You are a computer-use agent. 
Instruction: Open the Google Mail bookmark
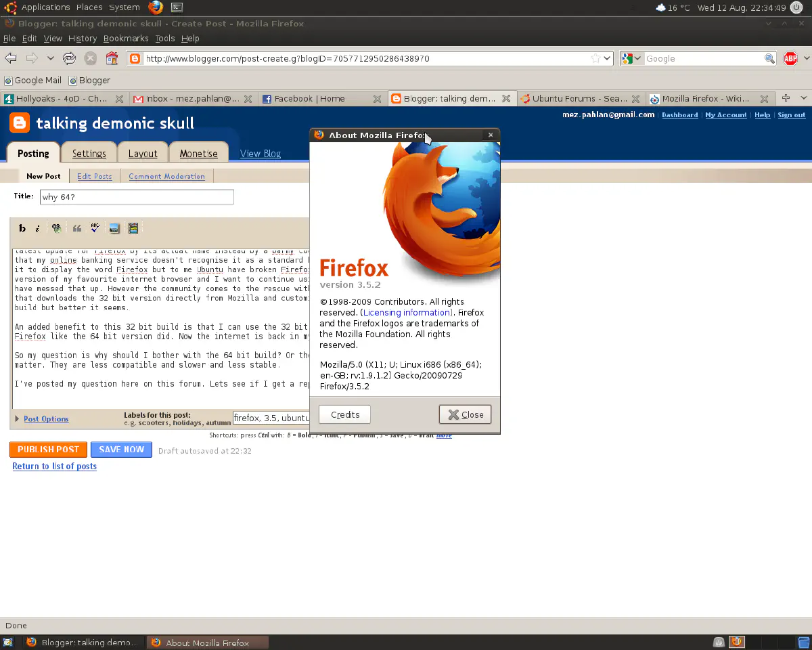[x=32, y=80]
